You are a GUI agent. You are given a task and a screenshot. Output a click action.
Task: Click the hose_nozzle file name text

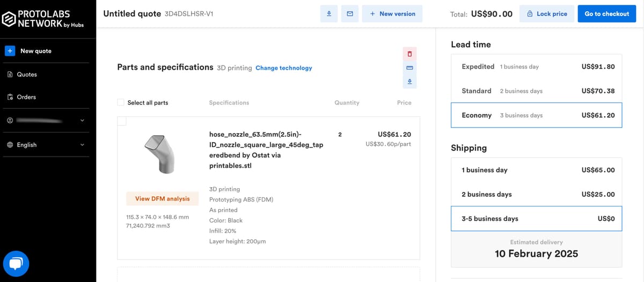coord(266,150)
